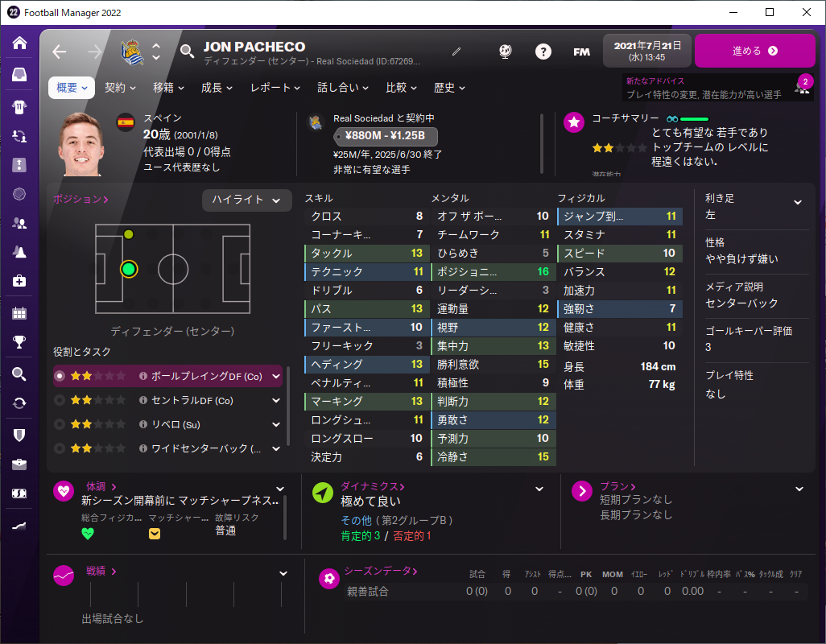
Task: Open the ポジション link
Action: pos(81,199)
